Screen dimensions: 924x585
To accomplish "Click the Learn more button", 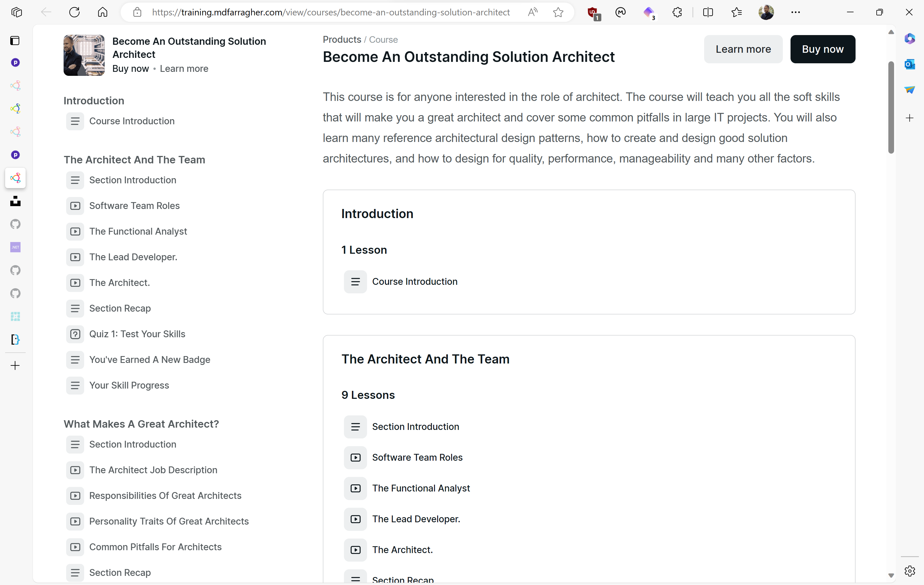I will 743,49.
